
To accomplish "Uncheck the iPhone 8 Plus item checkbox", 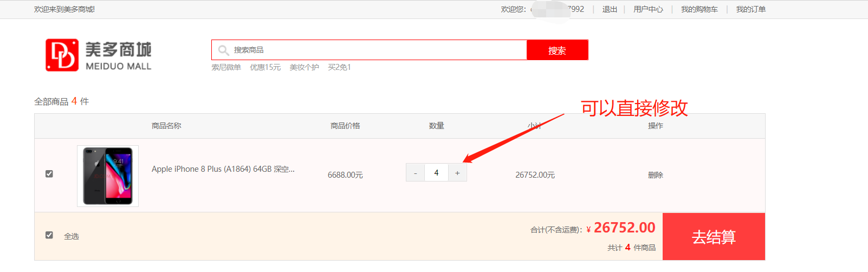I will (x=49, y=174).
